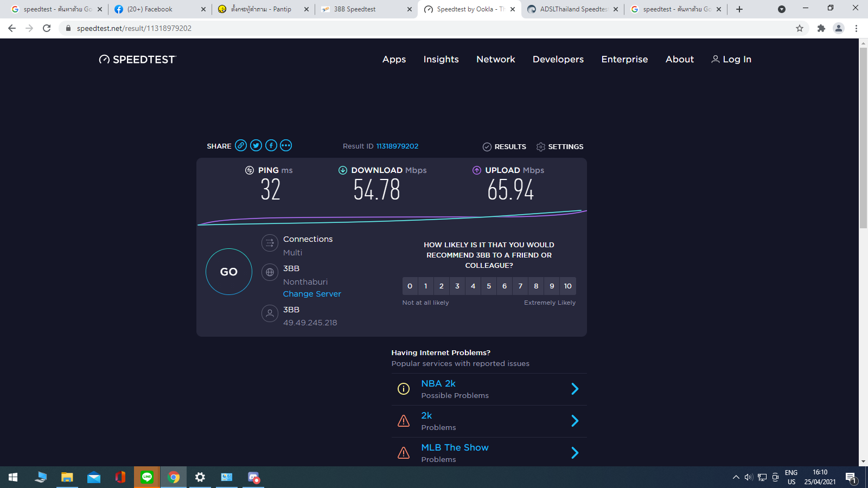Open File Explorer from taskbar
868x488 pixels.
67,477
